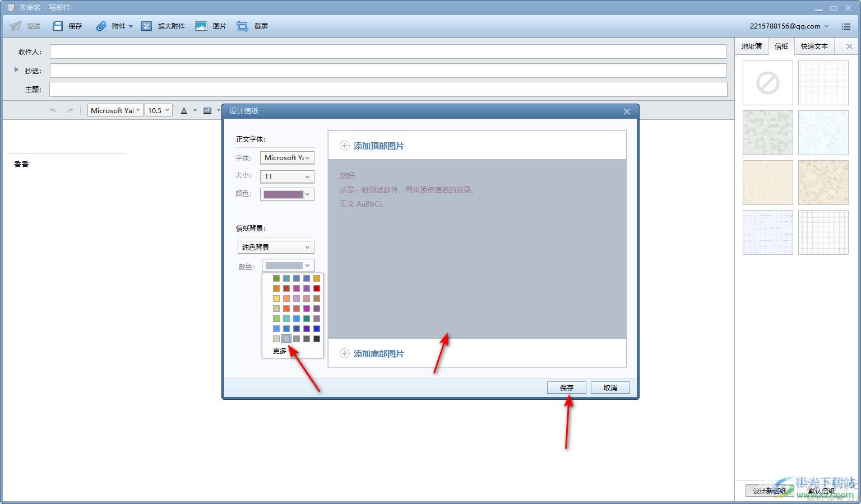Select the fine white grid stationery thumbnail
The image size is (861, 504).
(823, 83)
